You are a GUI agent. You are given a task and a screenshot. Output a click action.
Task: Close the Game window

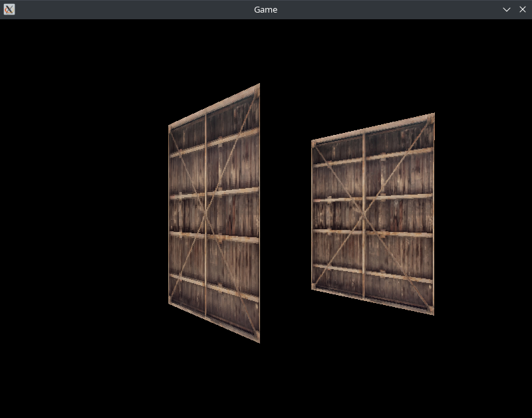coord(523,9)
